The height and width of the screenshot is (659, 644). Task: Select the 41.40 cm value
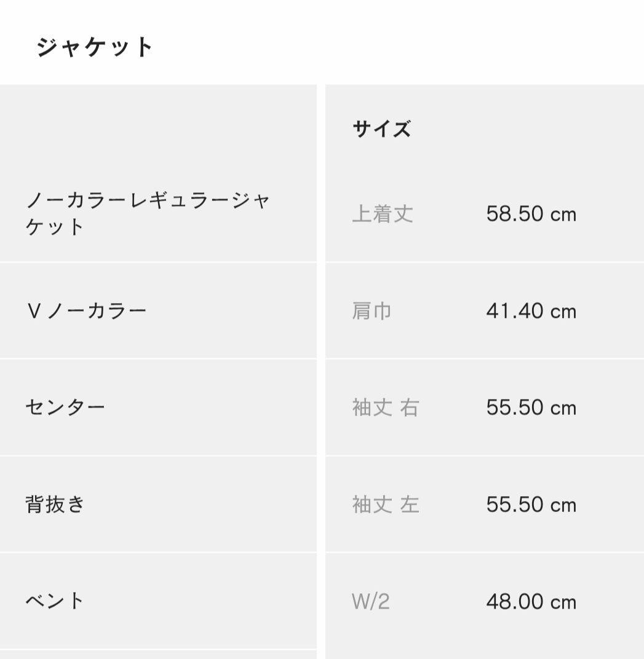(531, 311)
